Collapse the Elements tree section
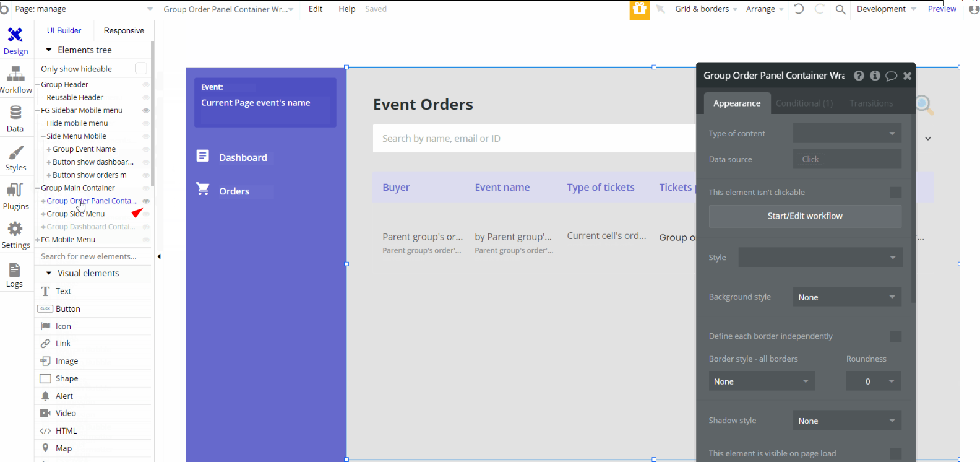 pyautogui.click(x=49, y=50)
